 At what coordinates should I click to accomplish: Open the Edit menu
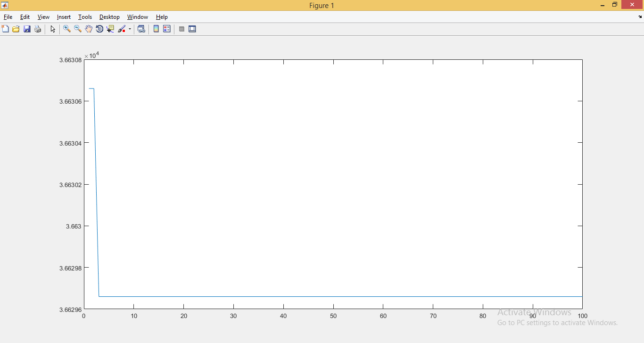tap(25, 17)
